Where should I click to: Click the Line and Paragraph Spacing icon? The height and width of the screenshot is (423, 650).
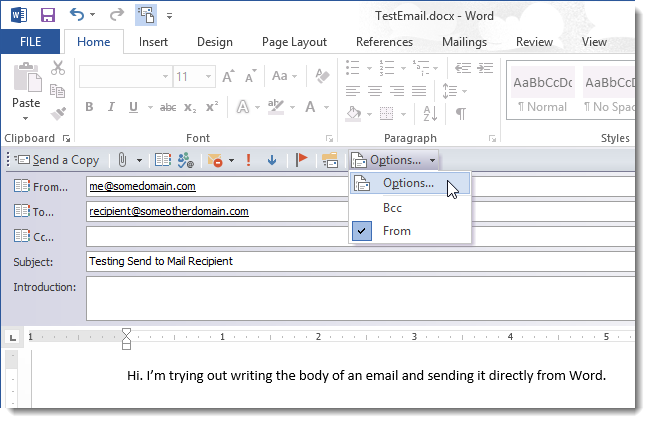[x=450, y=91]
